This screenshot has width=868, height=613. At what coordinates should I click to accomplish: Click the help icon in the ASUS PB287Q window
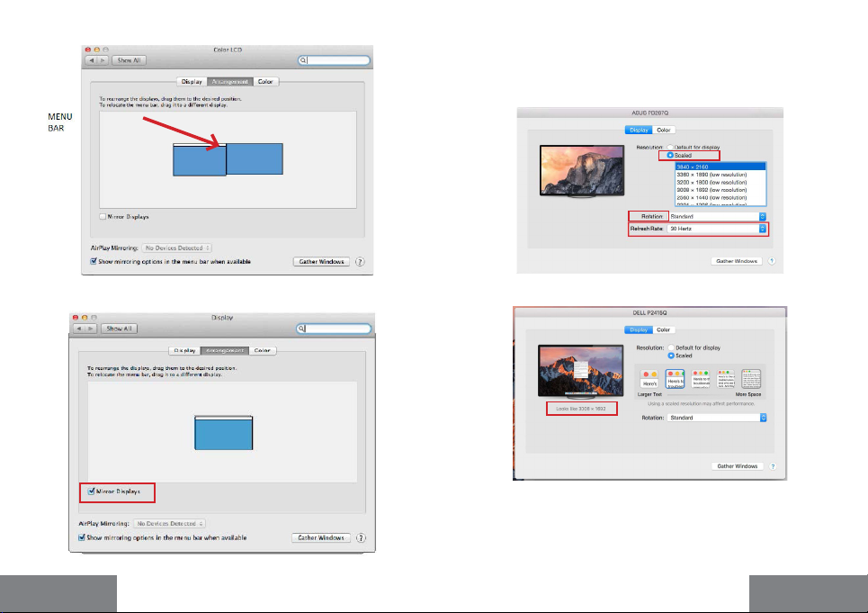pyautogui.click(x=771, y=261)
